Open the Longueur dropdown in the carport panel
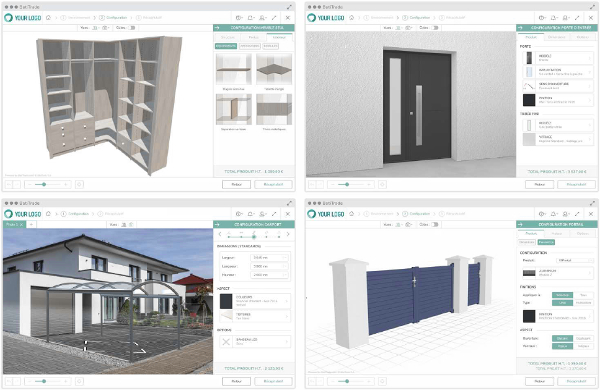 [269, 258]
